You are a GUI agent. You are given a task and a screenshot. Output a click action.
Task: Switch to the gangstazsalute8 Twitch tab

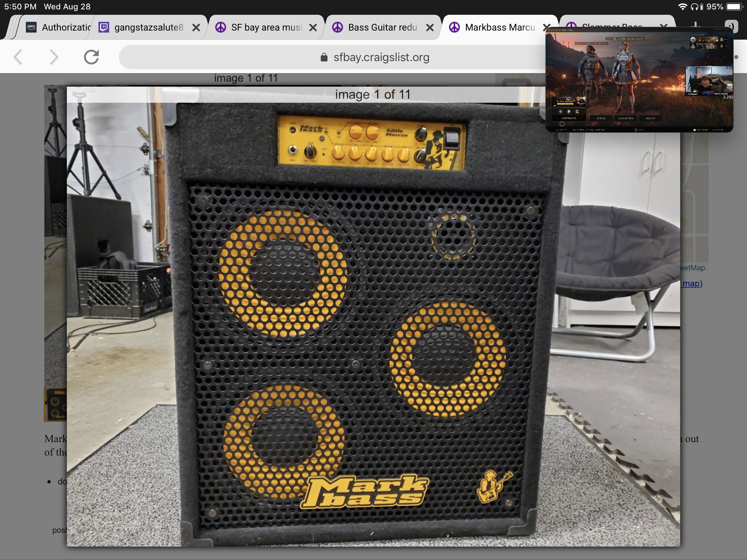coord(148,27)
